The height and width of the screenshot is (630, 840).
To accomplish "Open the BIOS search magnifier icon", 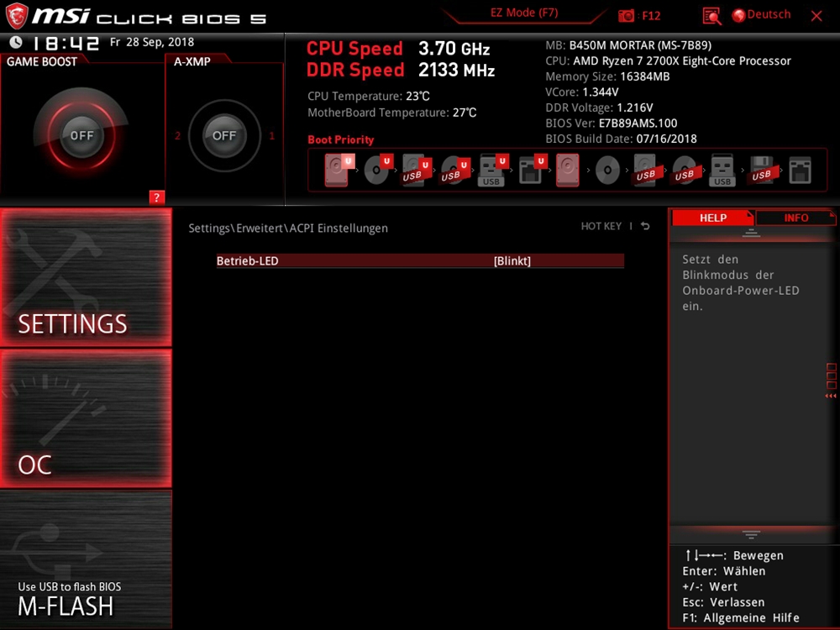I will [711, 16].
